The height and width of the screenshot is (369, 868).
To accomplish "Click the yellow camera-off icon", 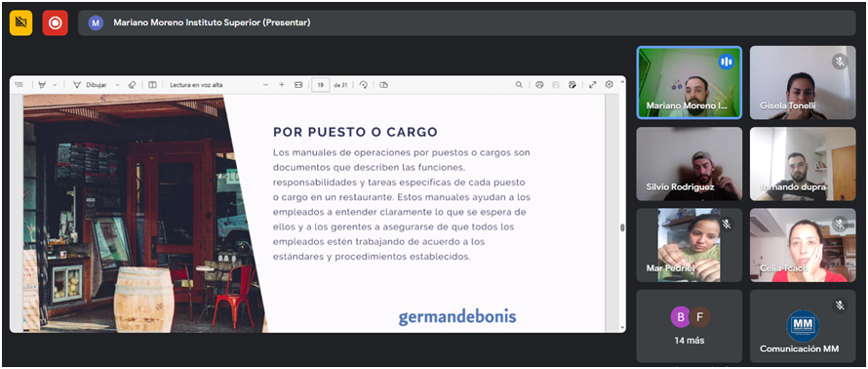I will pos(21,22).
